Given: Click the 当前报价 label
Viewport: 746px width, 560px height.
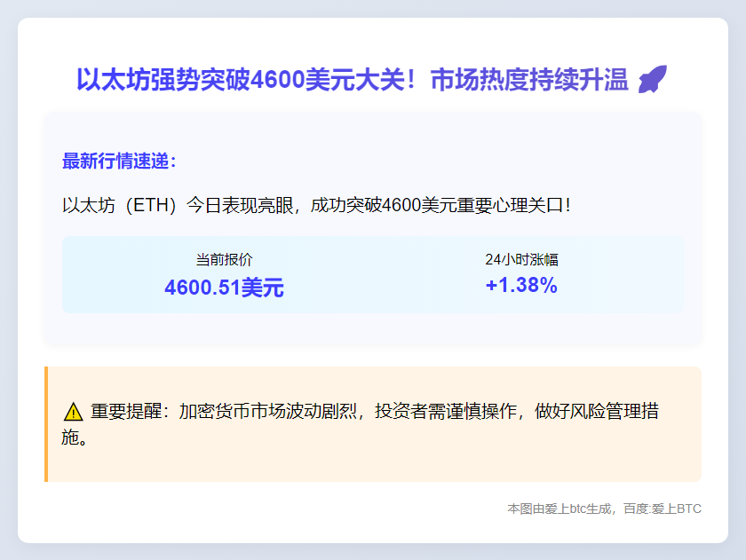Looking at the screenshot, I should click(224, 260).
